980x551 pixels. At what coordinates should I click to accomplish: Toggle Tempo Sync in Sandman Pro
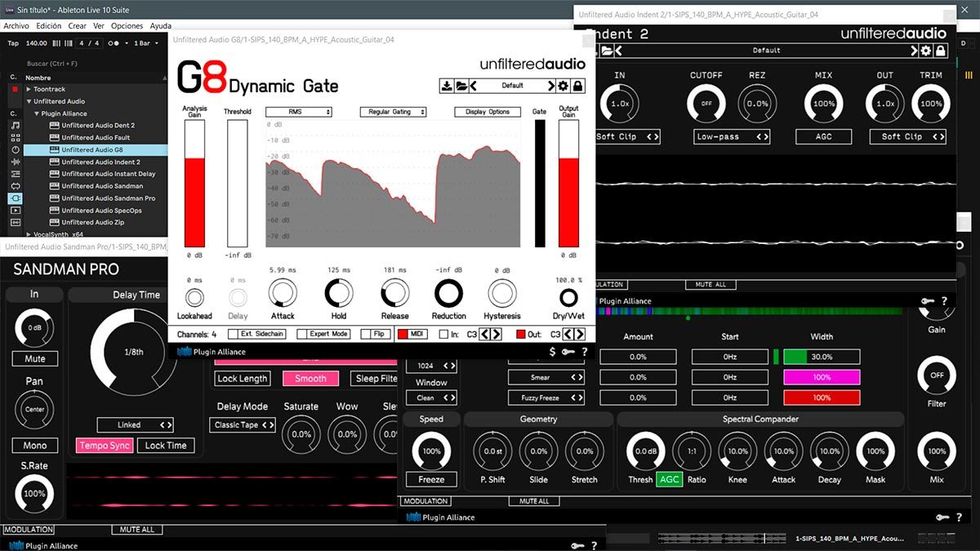coord(105,446)
